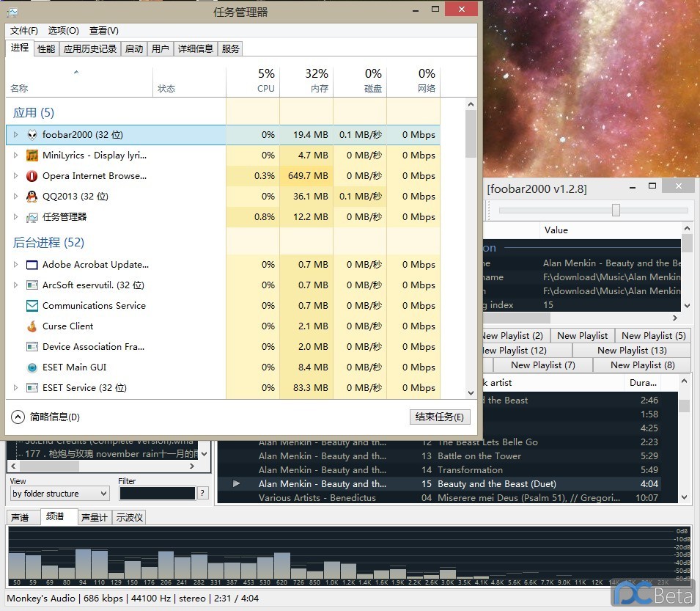Viewport: 700px width, 611px height.
Task: Click the ArcSoft eservutil process icon
Action: pos(32,285)
